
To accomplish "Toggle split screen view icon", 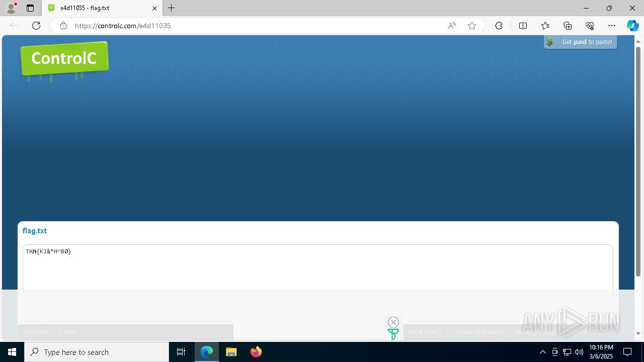I will [523, 26].
